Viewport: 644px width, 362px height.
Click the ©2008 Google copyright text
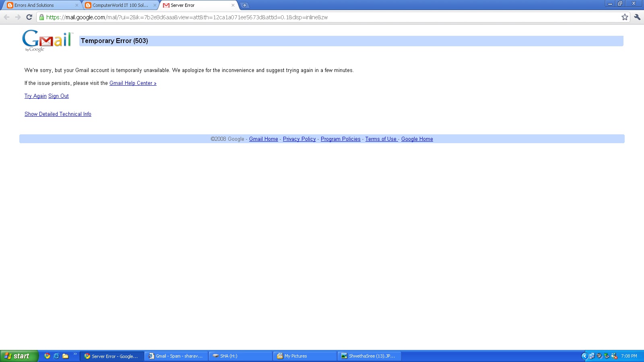(x=227, y=139)
